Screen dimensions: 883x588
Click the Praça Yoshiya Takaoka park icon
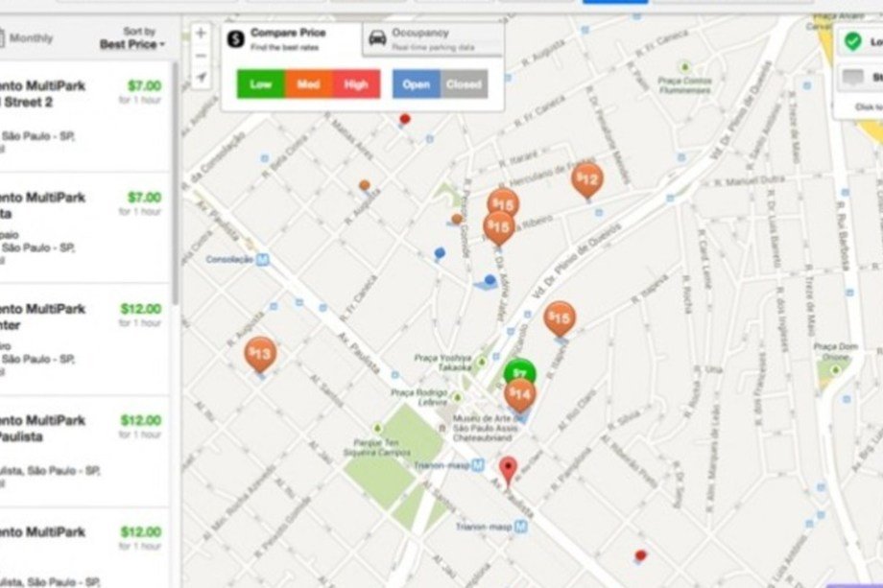[482, 362]
